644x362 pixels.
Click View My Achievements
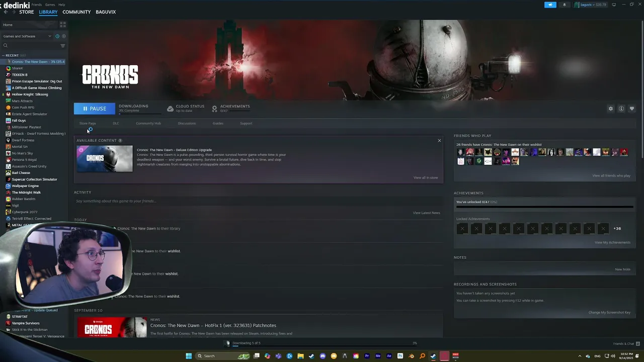click(612, 242)
